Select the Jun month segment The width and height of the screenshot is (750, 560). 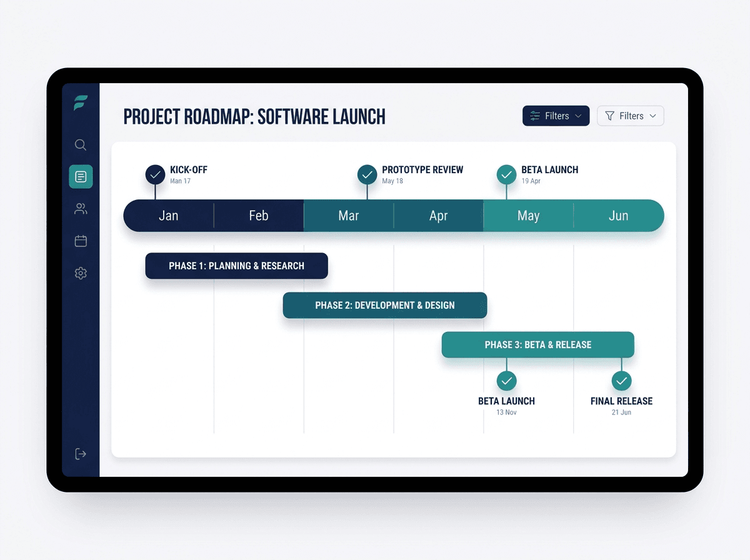619,216
